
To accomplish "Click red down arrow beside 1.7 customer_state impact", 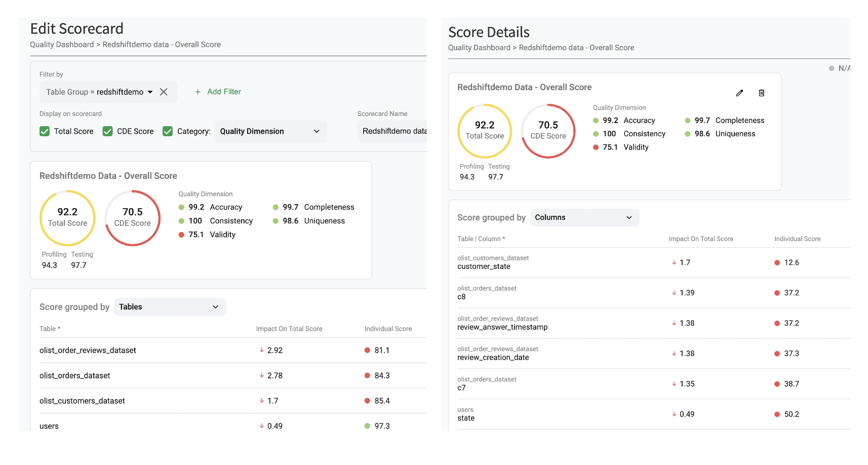I will [x=674, y=262].
